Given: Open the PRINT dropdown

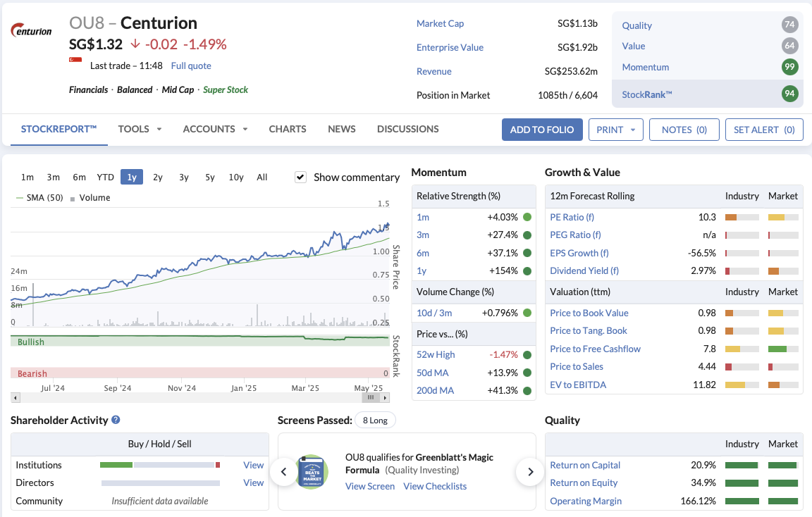Looking at the screenshot, I should [616, 130].
